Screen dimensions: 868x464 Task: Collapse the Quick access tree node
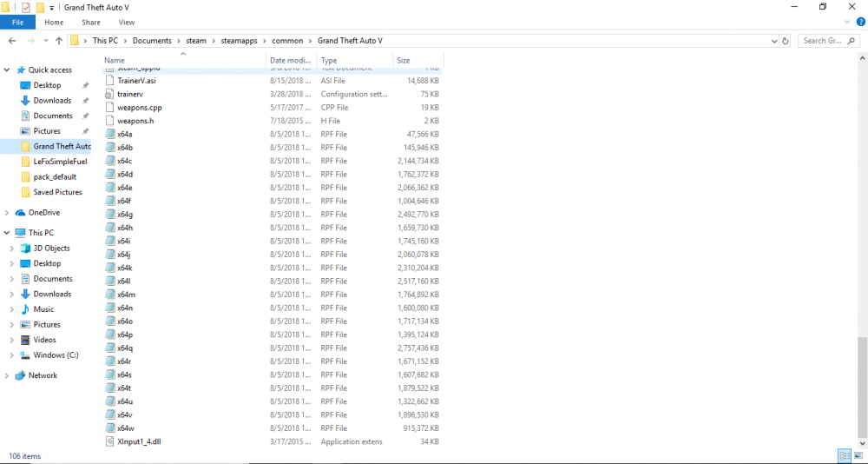click(x=7, y=70)
